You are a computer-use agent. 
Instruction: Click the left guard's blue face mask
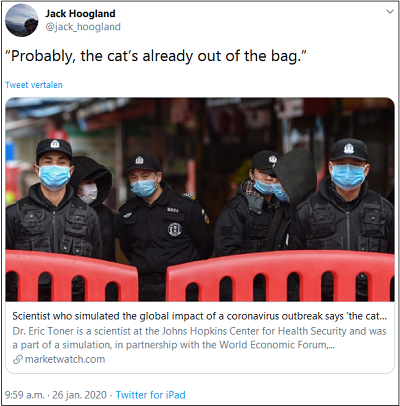55,177
